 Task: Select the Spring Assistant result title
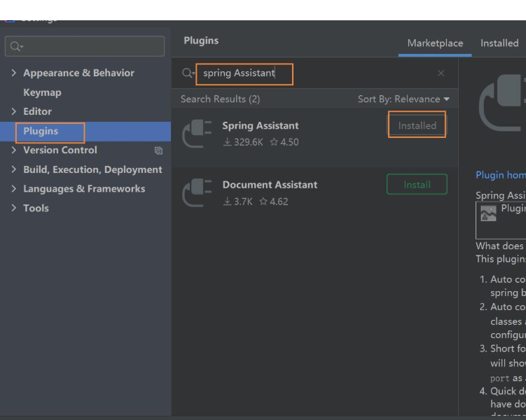pos(261,126)
